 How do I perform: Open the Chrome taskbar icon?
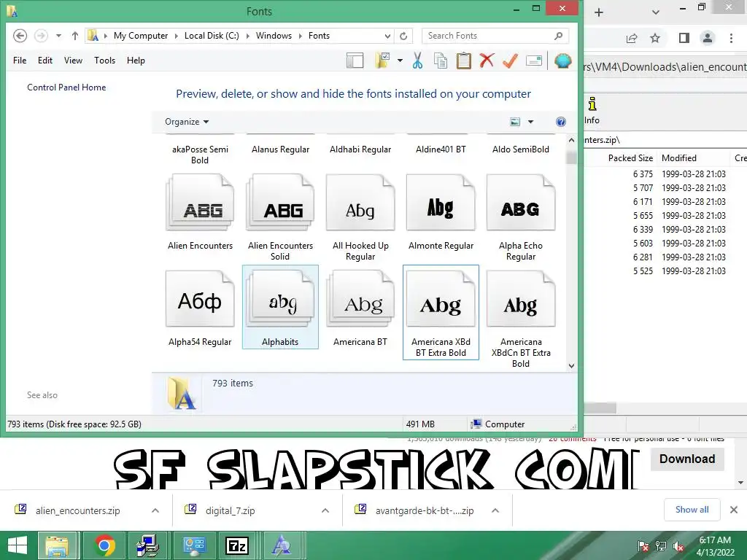click(104, 545)
